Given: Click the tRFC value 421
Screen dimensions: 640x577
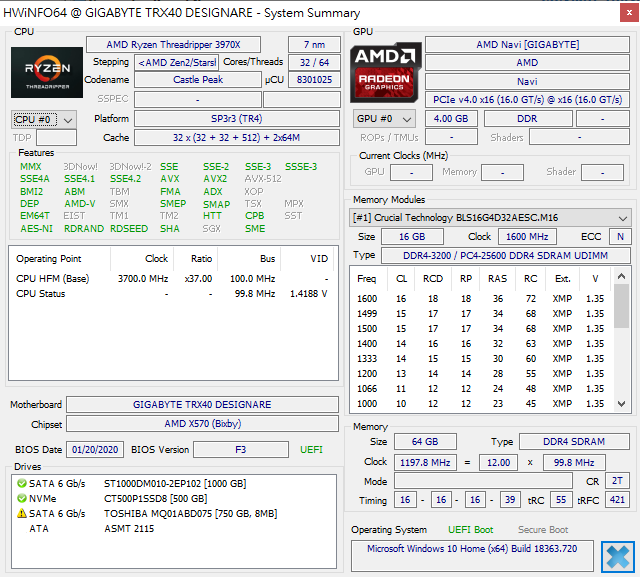Looking at the screenshot, I should tap(617, 500).
